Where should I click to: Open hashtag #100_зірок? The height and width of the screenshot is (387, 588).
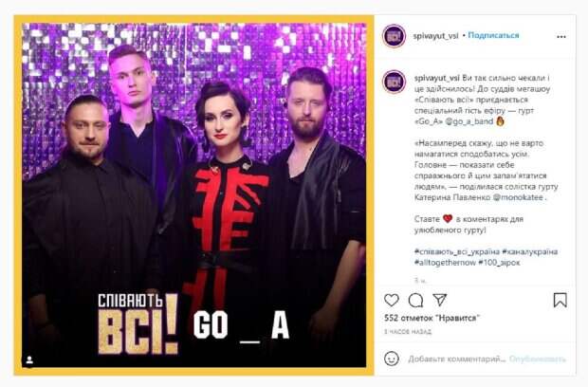point(499,263)
